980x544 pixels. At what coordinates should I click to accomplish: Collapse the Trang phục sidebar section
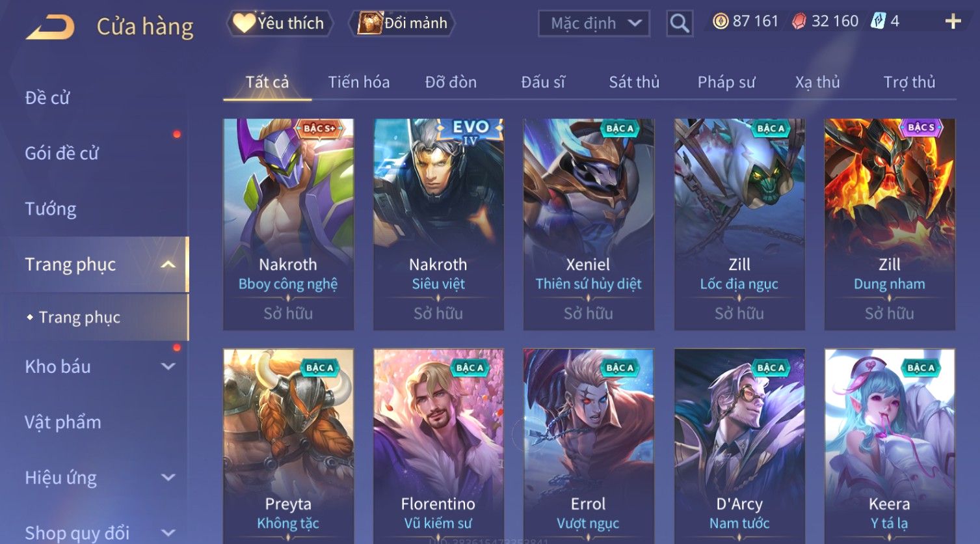point(168,264)
